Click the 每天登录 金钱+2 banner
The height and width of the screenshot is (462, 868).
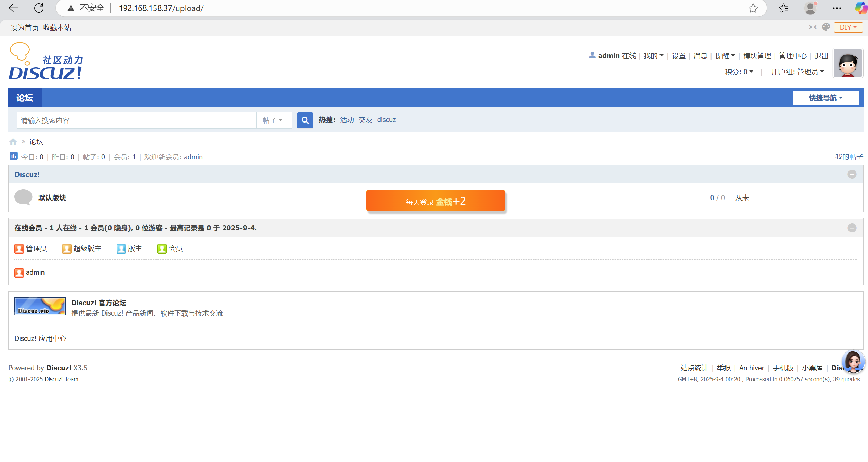[435, 201]
